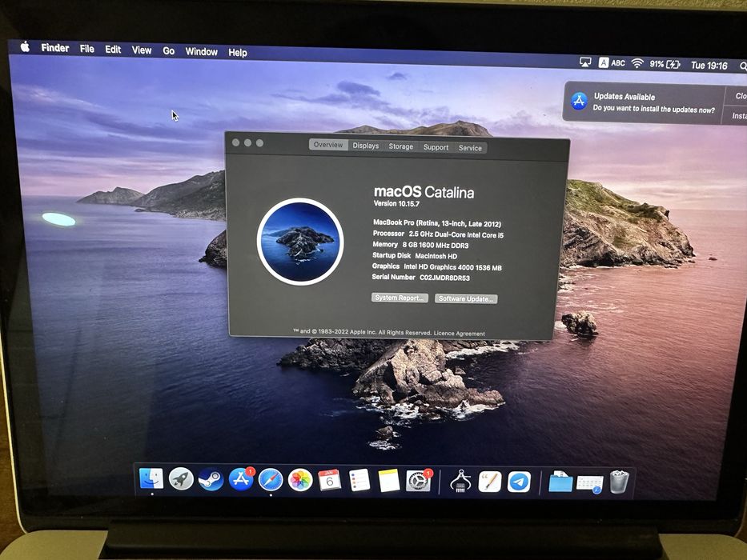Close the About This Mac window
The width and height of the screenshot is (747, 560).
[x=236, y=142]
